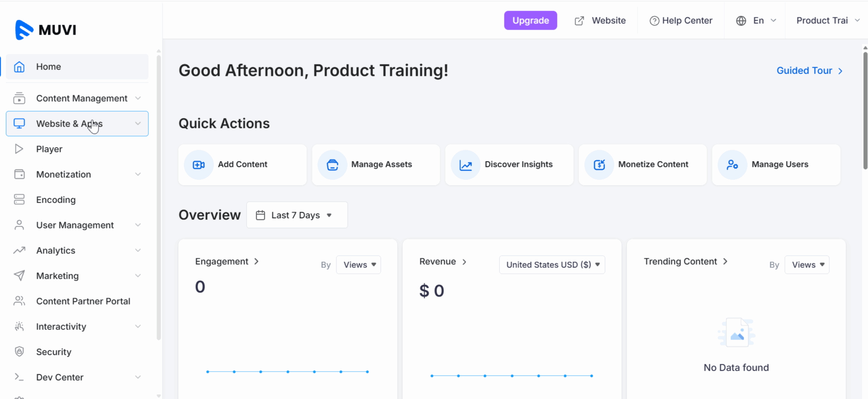Screen dimensions: 868x399
Task: Click the Security shield icon in sidebar
Action: [x=19, y=352]
